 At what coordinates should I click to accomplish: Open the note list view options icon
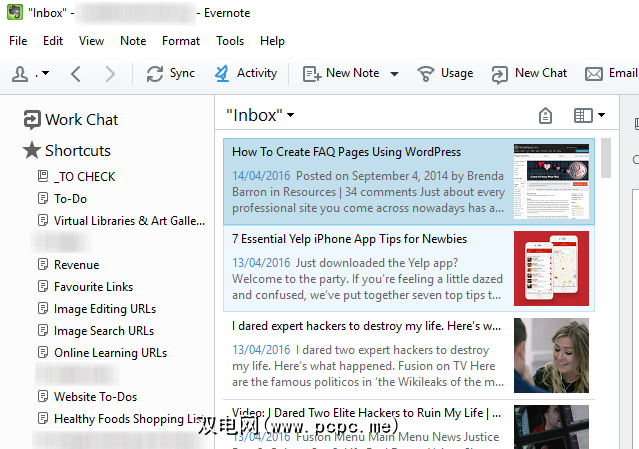tap(583, 116)
